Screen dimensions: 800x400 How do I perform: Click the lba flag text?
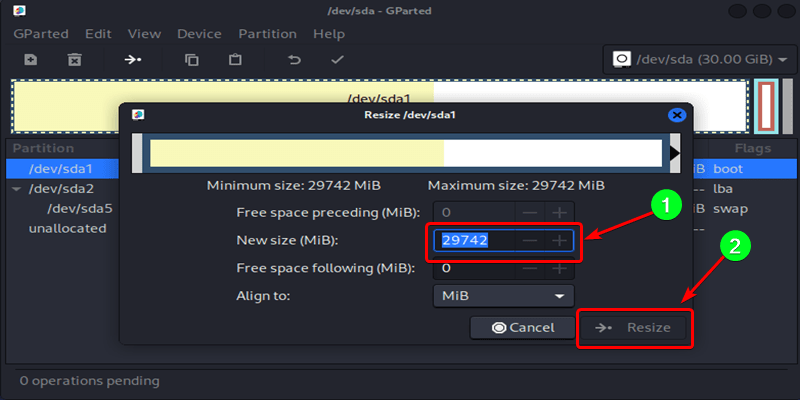click(x=723, y=189)
